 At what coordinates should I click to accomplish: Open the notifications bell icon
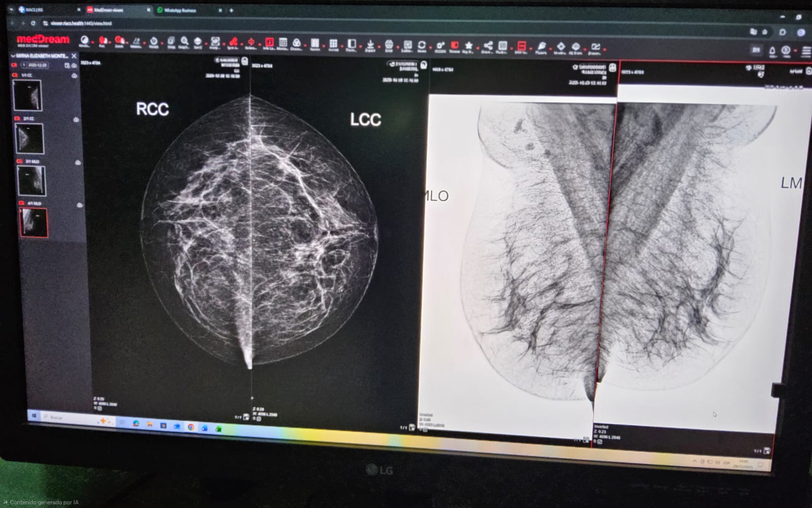click(x=772, y=50)
